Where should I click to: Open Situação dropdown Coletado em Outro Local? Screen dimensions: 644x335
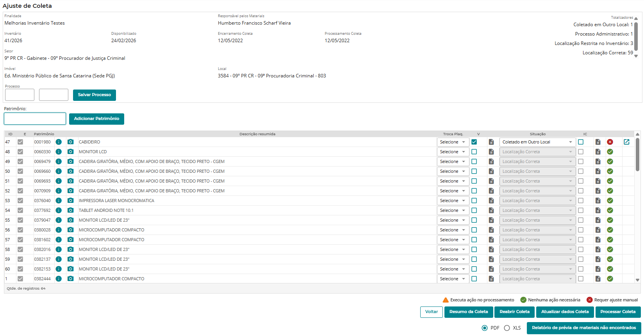pos(537,142)
